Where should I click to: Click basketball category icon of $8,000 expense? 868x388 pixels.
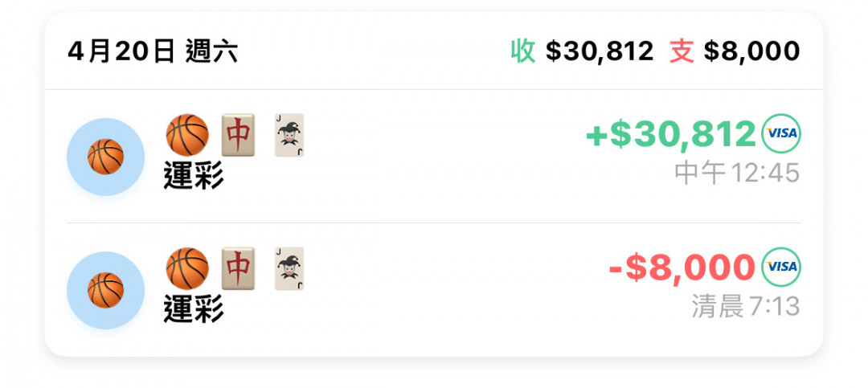105,290
